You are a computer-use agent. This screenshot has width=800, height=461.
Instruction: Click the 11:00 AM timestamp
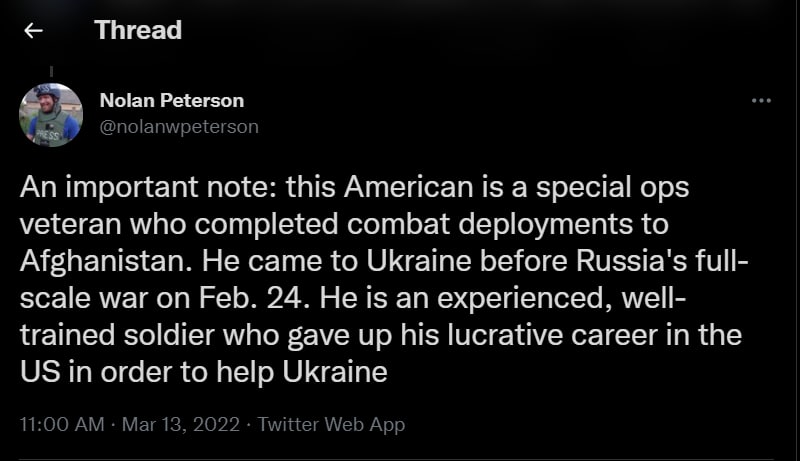(x=62, y=424)
